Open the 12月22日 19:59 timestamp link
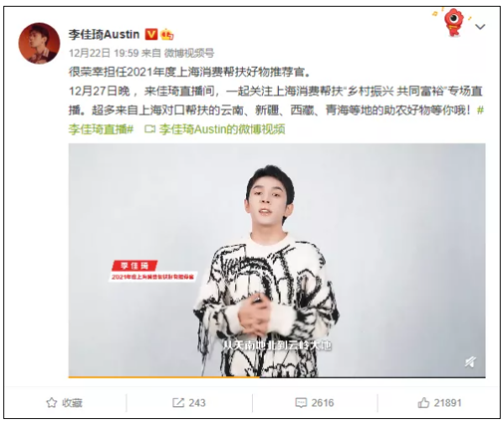This screenshot has height=424, width=504. tap(103, 53)
